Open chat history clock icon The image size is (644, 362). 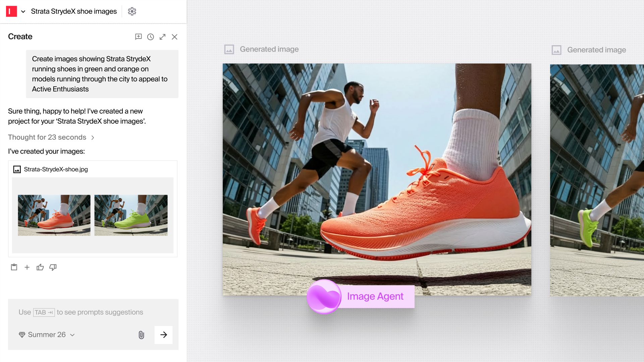[x=151, y=37]
